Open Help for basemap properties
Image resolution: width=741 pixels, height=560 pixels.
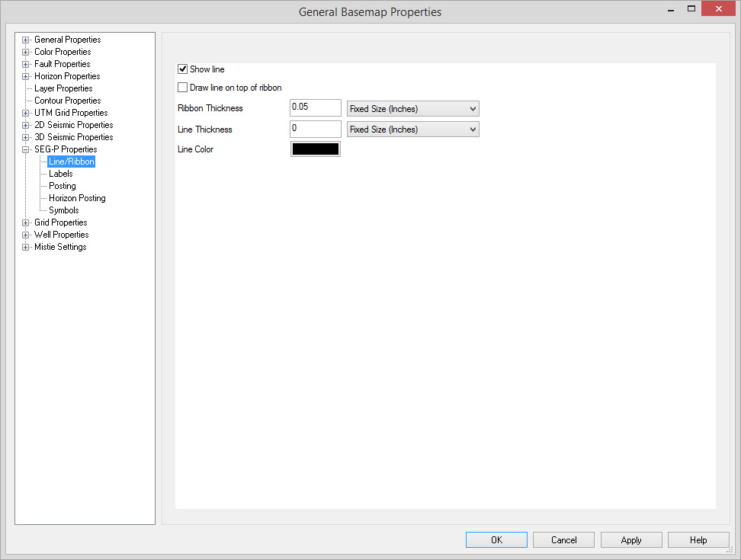click(x=698, y=540)
